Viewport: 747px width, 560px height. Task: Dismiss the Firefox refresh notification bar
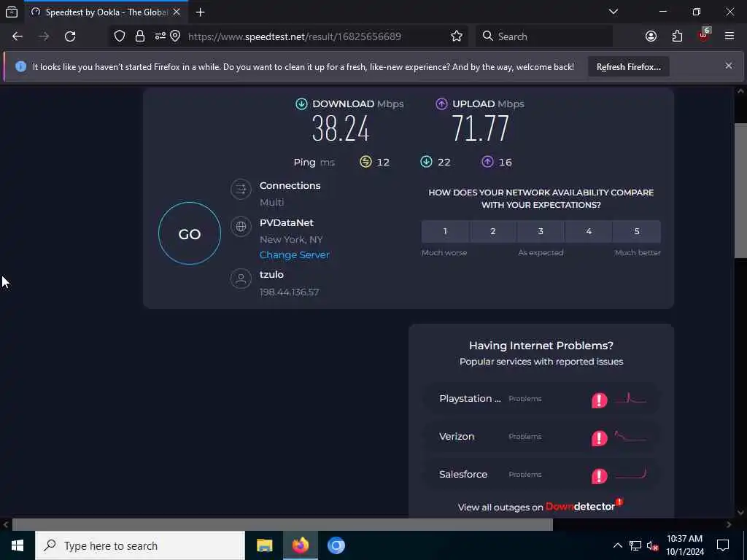[729, 66]
